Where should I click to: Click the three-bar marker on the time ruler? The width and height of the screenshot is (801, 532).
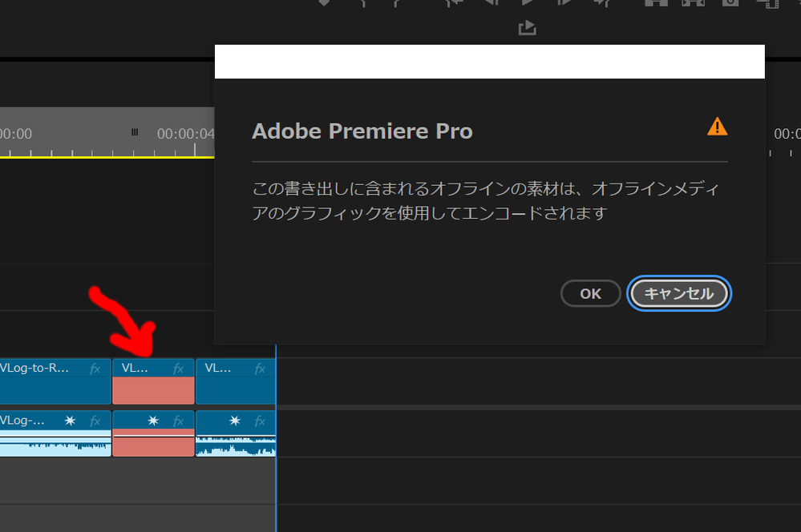point(135,132)
